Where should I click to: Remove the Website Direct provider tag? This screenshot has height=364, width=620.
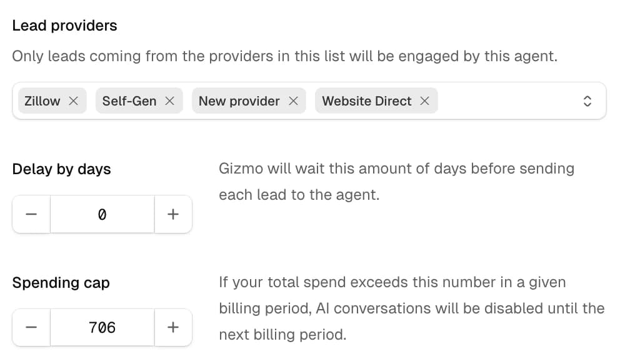click(x=425, y=101)
